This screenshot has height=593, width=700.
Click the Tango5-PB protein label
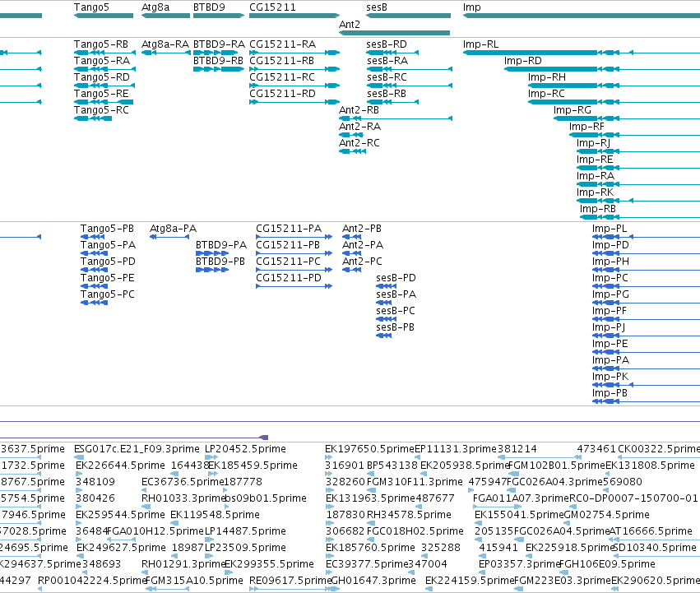pyautogui.click(x=107, y=229)
